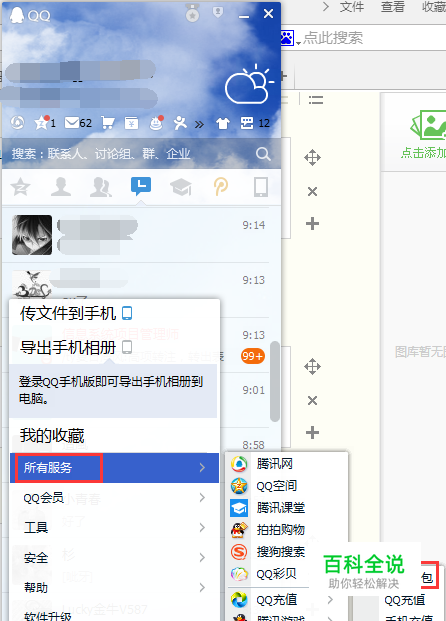
Task: Click the weather cloud-sun icon
Action: tap(249, 84)
